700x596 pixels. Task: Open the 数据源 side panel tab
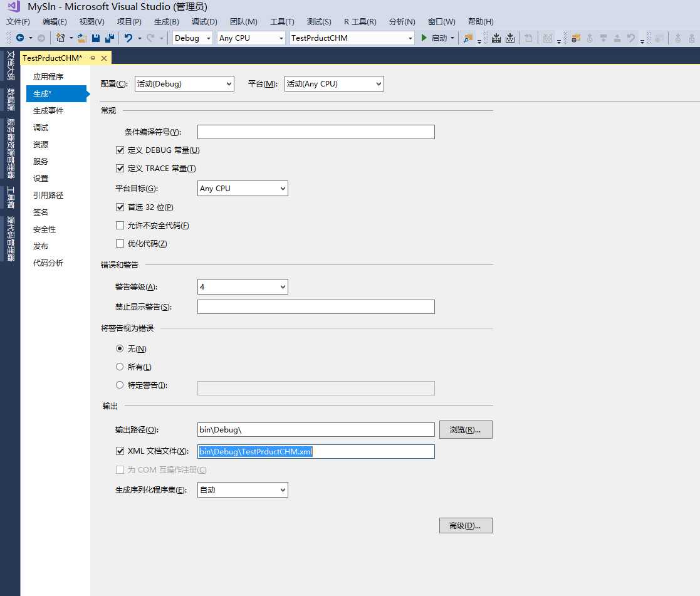(x=11, y=99)
